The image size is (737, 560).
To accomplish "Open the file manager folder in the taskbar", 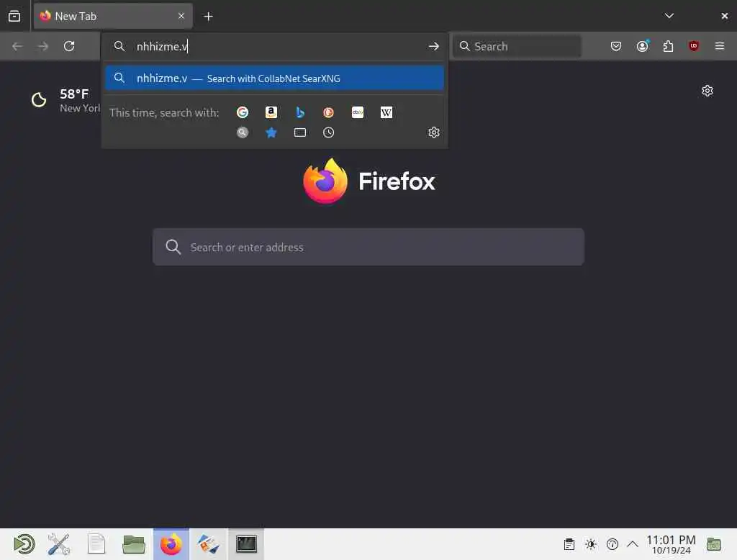I will tap(133, 544).
